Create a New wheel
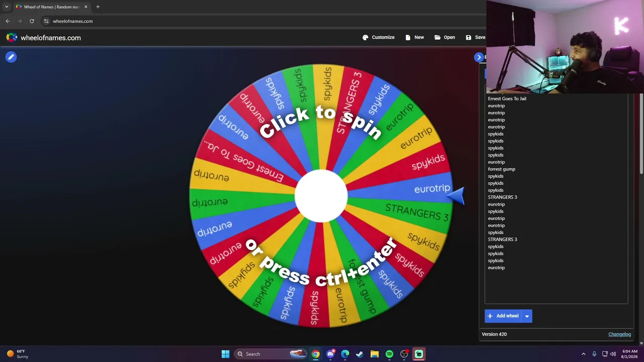This screenshot has width=644, height=362. [x=415, y=37]
